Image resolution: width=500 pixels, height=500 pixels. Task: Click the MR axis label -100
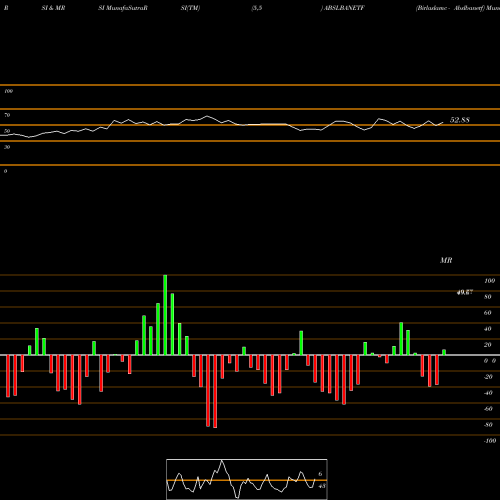click(490, 441)
